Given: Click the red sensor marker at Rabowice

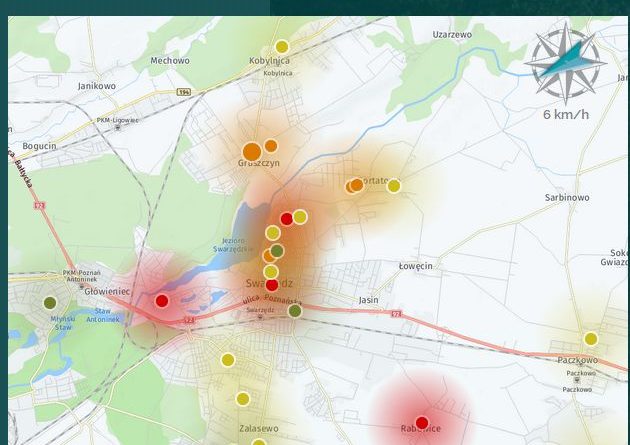Looking at the screenshot, I should 422,422.
